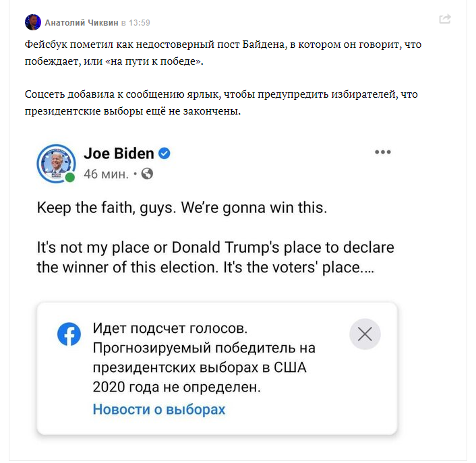Click the blue verified badge next to Joe Biden
476x463 pixels.
tap(165, 154)
